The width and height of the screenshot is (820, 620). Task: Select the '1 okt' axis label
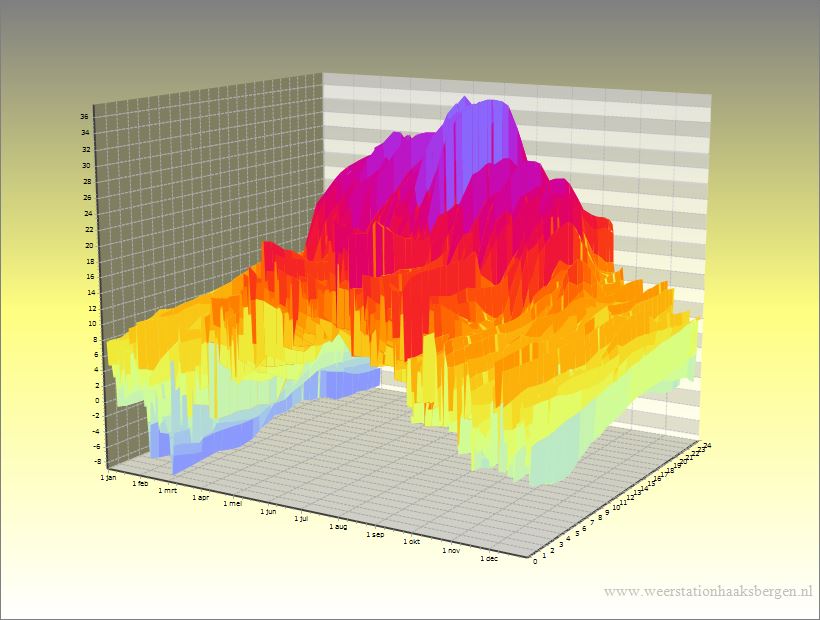[412, 542]
